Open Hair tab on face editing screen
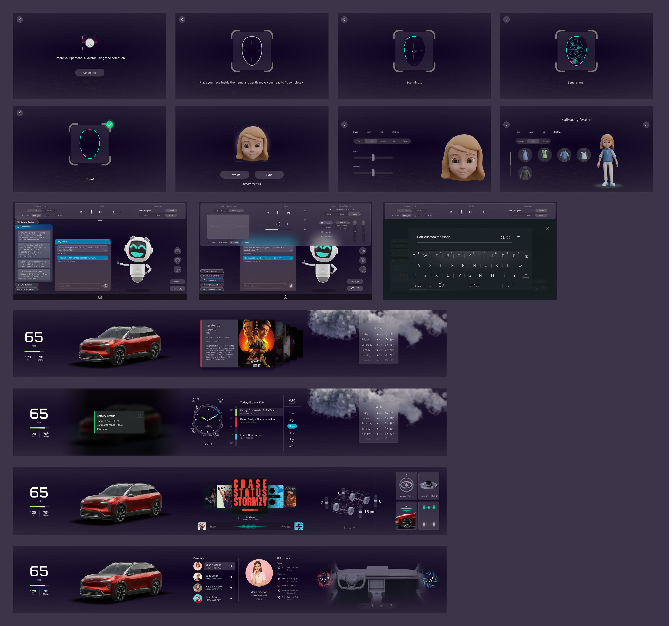Viewport: 672px width, 626px height. [381, 132]
